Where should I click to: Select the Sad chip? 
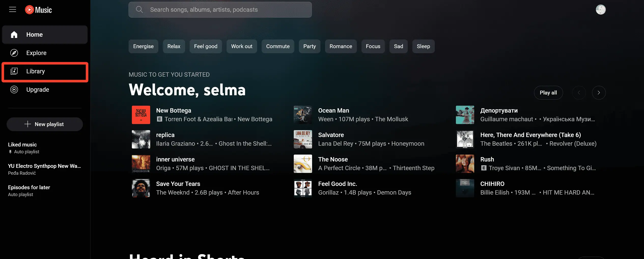[x=399, y=46]
